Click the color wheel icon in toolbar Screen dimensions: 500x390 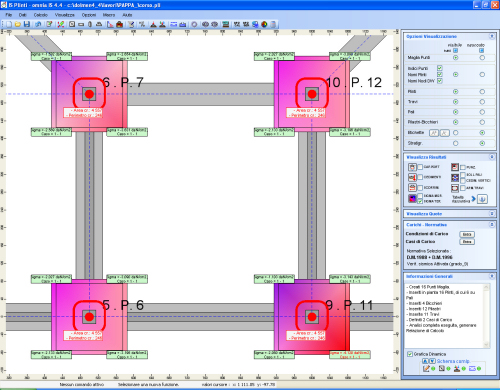click(264, 24)
